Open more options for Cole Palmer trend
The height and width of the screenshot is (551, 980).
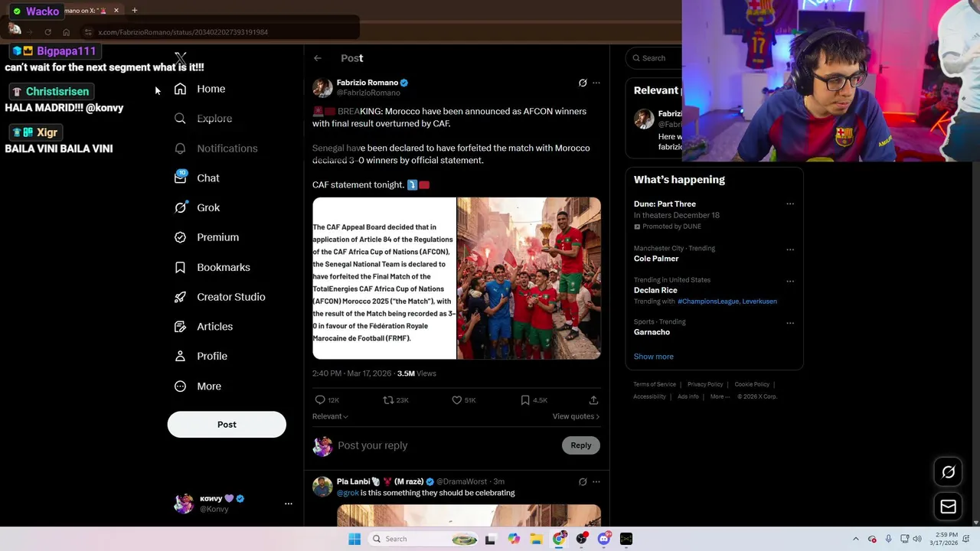(790, 249)
